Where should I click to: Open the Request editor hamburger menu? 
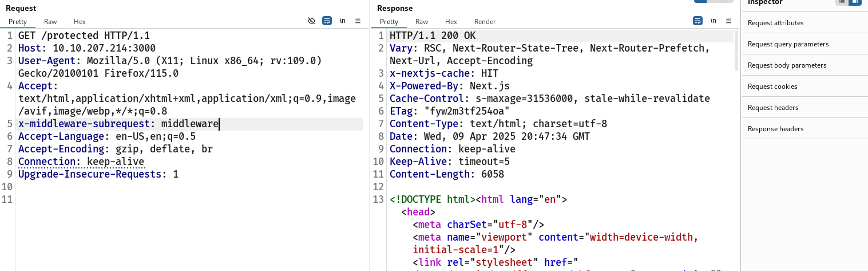point(358,21)
